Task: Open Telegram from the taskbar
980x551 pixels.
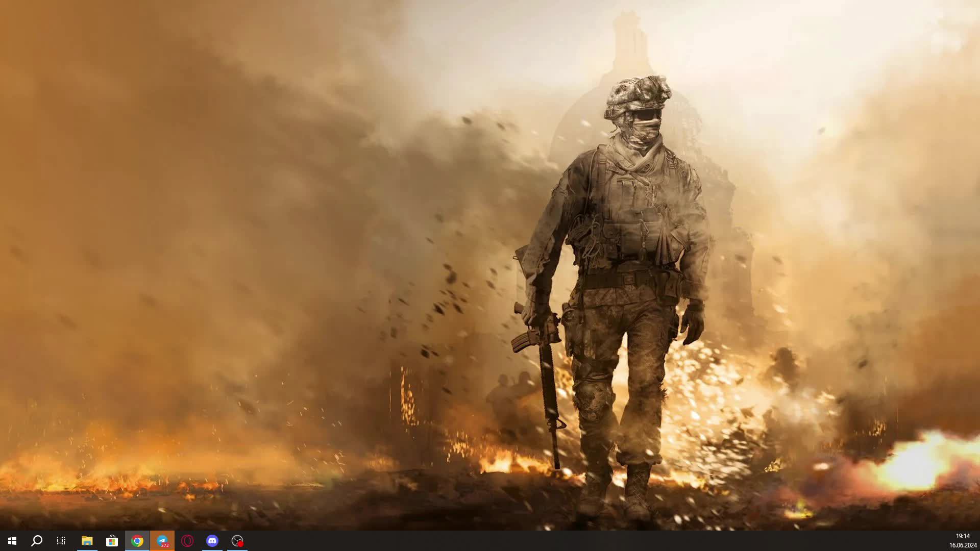Action: (x=162, y=540)
